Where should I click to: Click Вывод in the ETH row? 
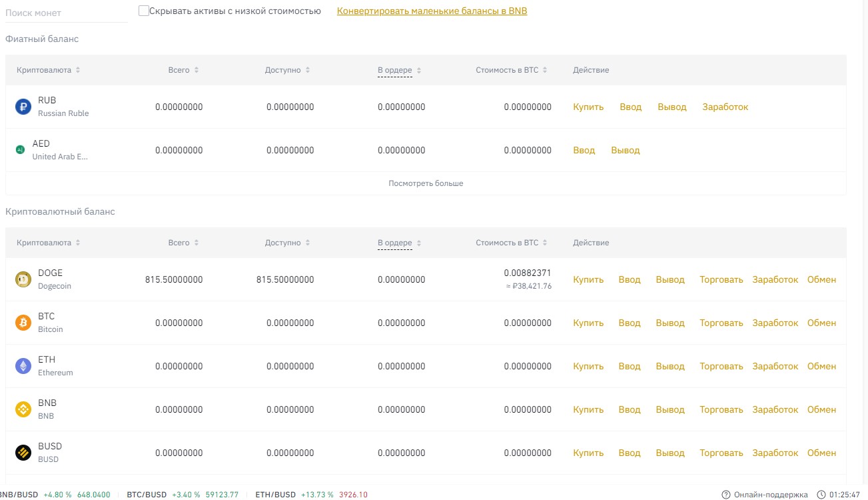pyautogui.click(x=670, y=366)
